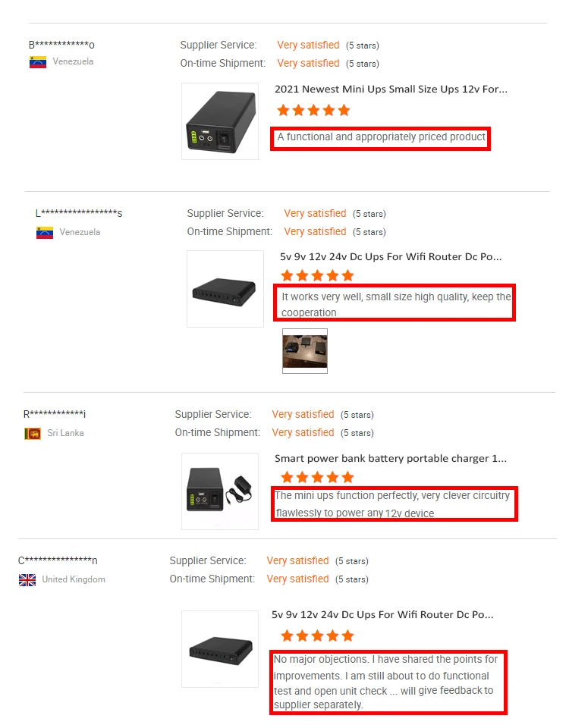Screen dimensions: 569x728
Task: View the customer-uploaded review photo
Action: coord(305,351)
